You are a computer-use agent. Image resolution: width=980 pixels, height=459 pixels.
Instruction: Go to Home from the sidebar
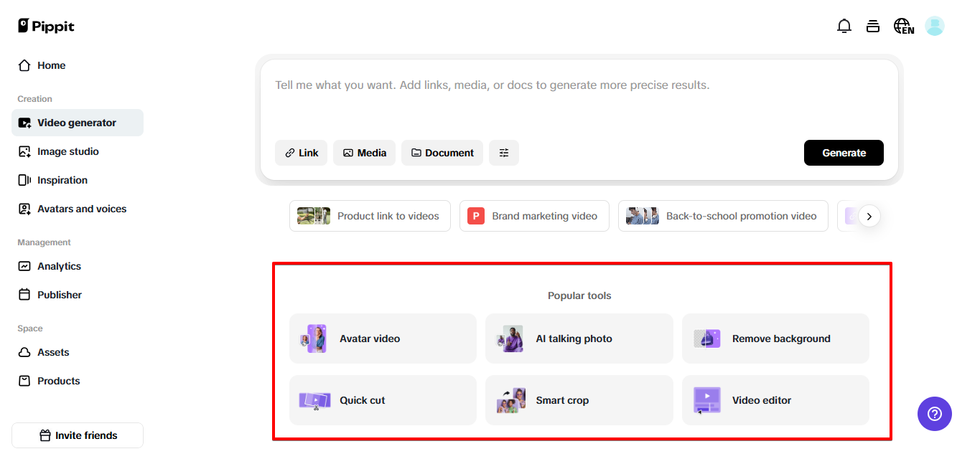tap(50, 65)
